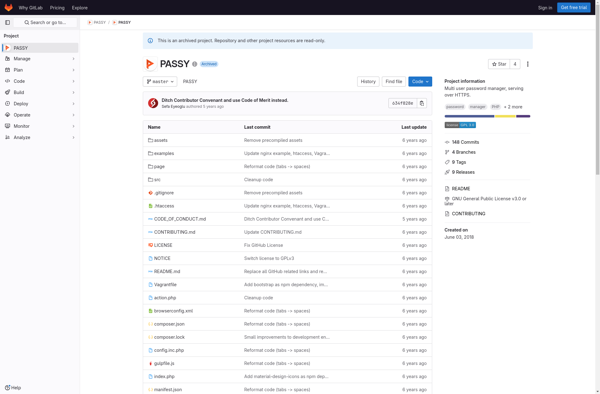Viewport: 600px width, 394px height.
Task: Click Get free trial button
Action: [x=574, y=8]
